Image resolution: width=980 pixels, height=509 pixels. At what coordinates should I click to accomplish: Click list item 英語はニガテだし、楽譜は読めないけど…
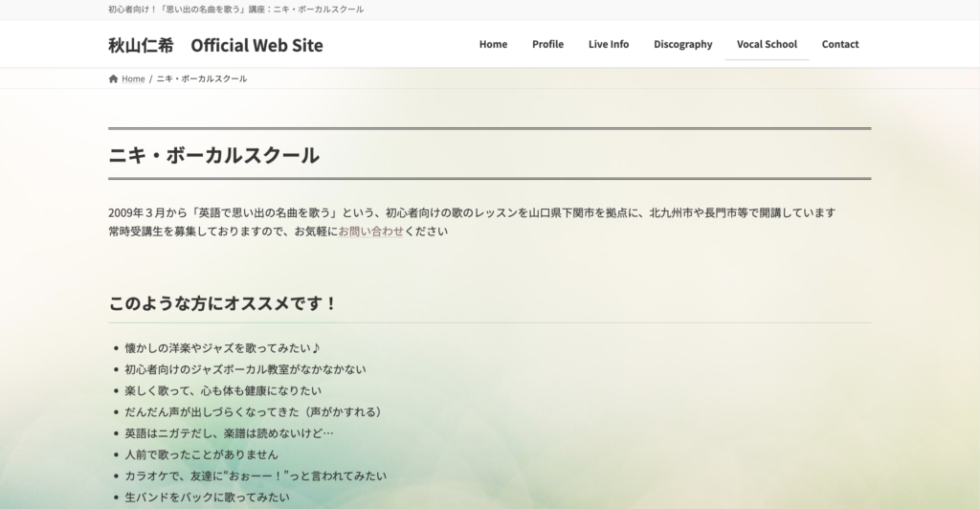click(x=229, y=432)
